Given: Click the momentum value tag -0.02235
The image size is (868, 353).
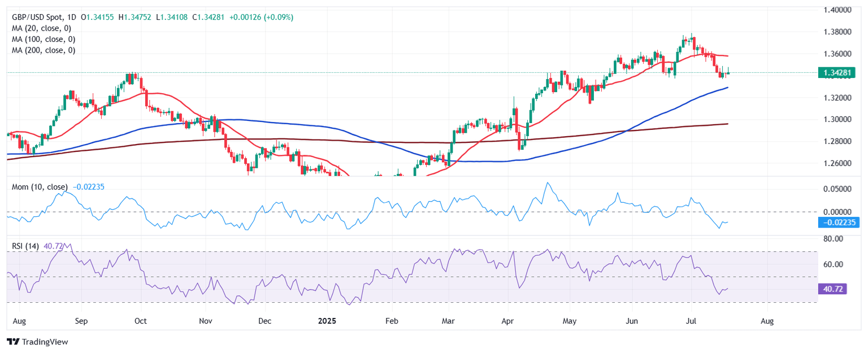Looking at the screenshot, I should 838,223.
